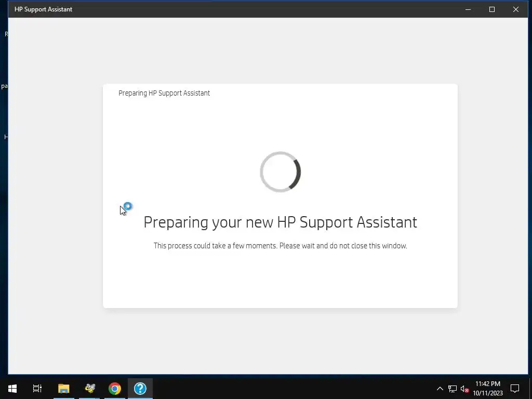Click the loading spinner circle
Screen dimensions: 532x399
280,171
